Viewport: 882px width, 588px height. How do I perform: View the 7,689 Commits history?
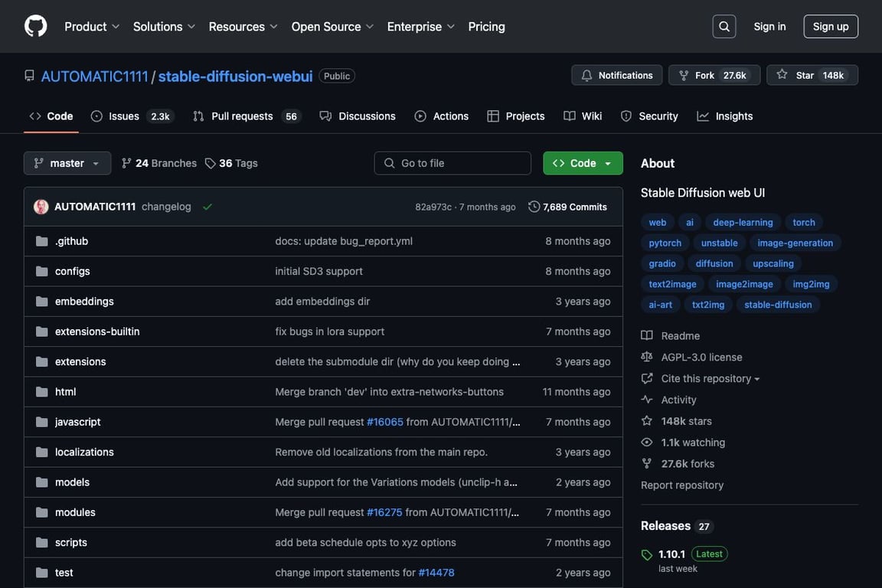tap(568, 207)
